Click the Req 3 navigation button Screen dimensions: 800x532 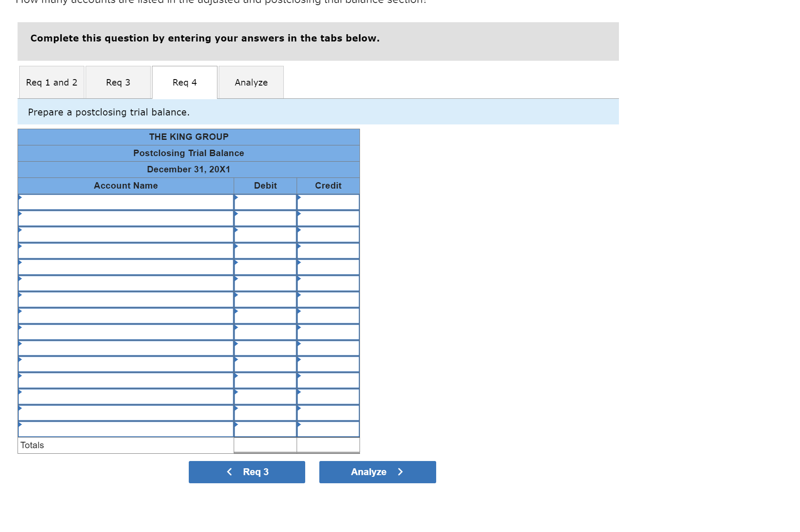[247, 472]
